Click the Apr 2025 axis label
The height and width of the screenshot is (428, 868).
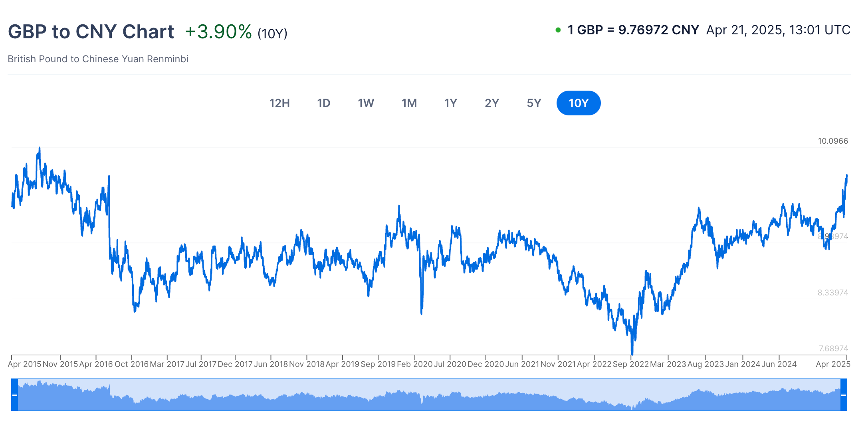[833, 364]
